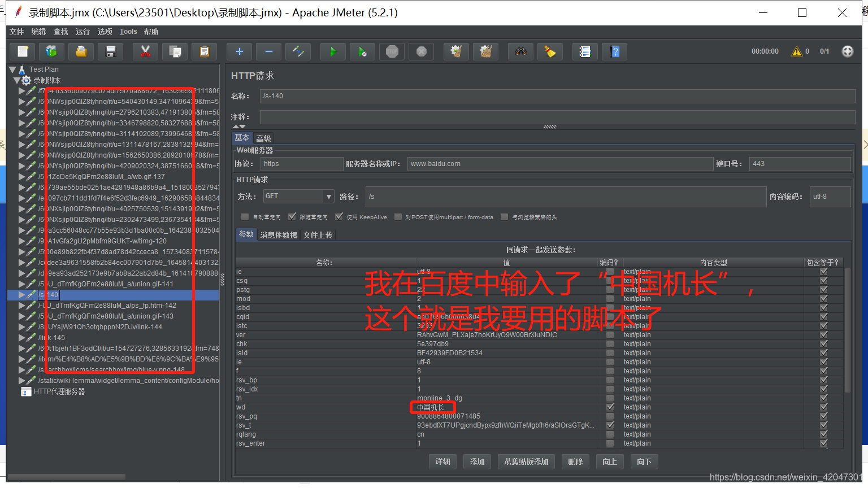
Task: Expand the /link-145 node arrow
Action: [21, 338]
